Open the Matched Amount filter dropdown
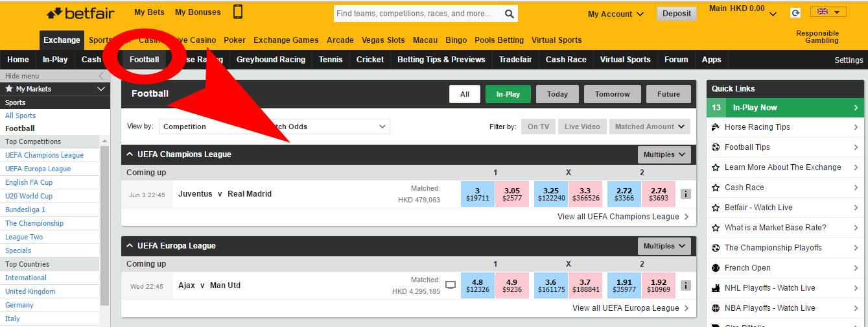The width and height of the screenshot is (868, 327). 650,127
